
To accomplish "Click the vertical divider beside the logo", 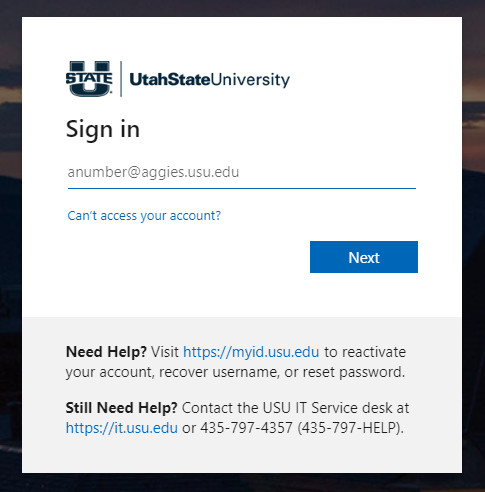I will pos(121,79).
